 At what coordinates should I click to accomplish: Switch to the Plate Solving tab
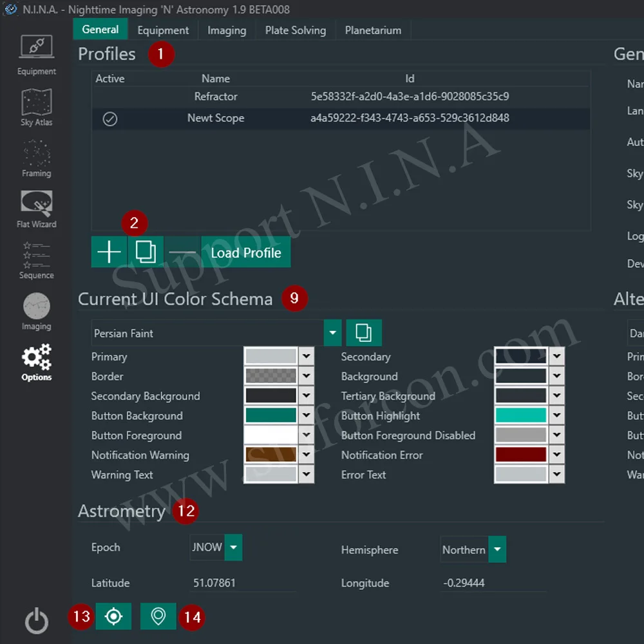[296, 30]
